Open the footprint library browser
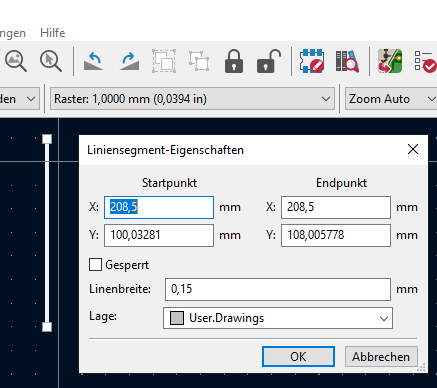Screen dimensions: 437x388 click(347, 61)
